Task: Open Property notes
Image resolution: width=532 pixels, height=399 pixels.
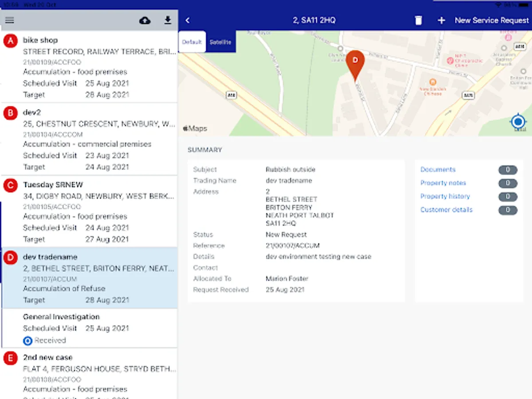Action: (x=443, y=183)
